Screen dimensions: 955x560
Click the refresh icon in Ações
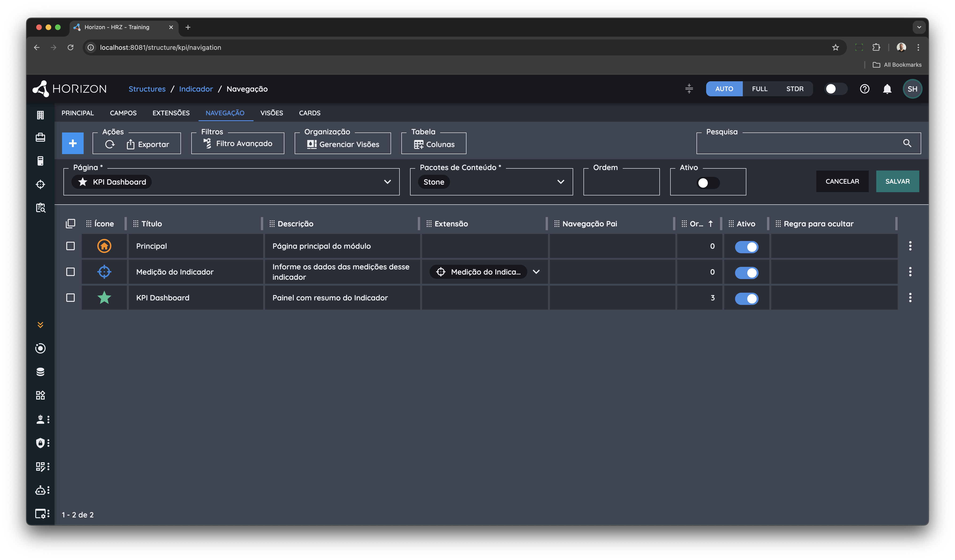point(110,144)
